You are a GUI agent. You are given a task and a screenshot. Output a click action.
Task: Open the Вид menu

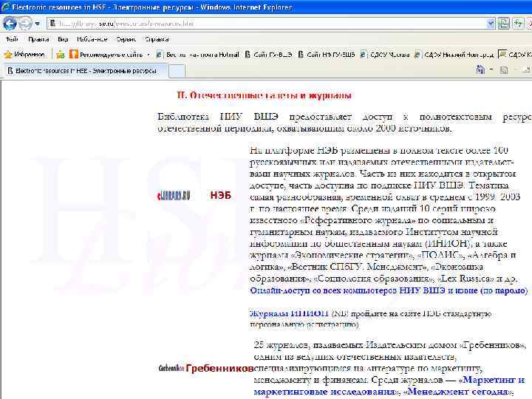[x=63, y=39]
